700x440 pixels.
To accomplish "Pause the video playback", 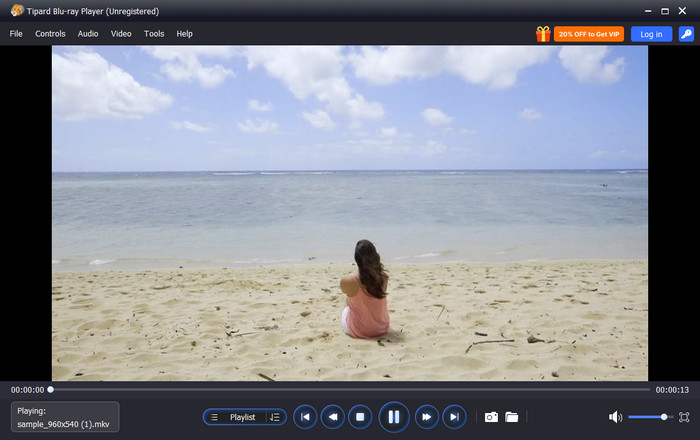I will (394, 417).
